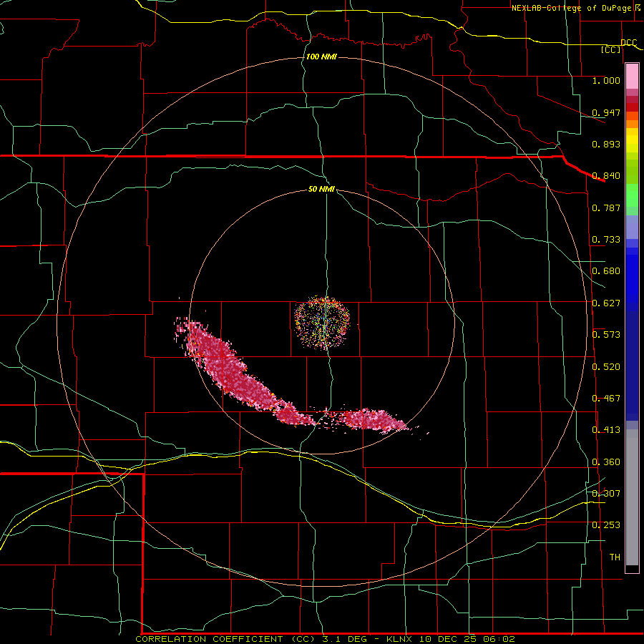This screenshot has width=644, height=644.
Task: Click the 0.893 scale value
Action: (x=606, y=144)
